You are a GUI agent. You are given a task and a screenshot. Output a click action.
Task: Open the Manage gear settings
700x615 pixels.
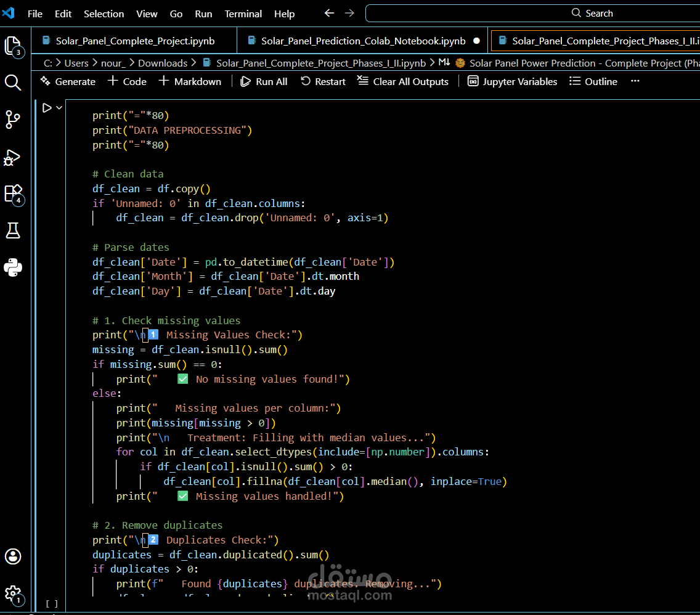[x=13, y=593]
